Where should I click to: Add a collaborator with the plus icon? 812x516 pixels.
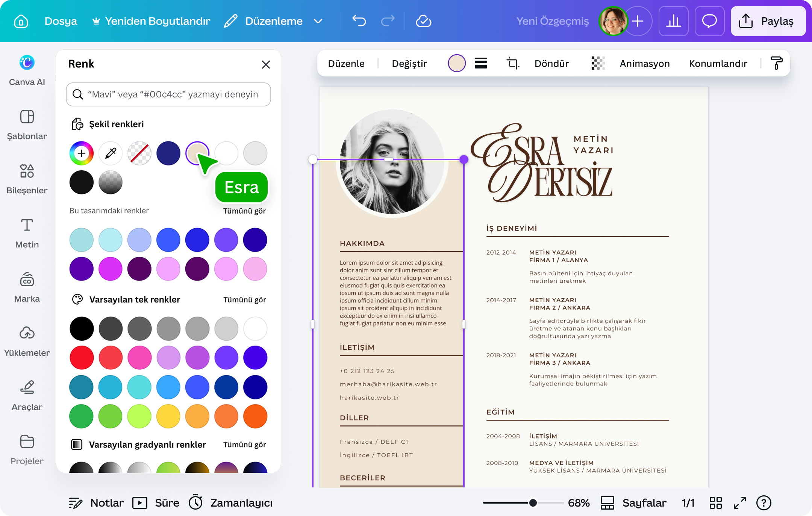point(638,21)
